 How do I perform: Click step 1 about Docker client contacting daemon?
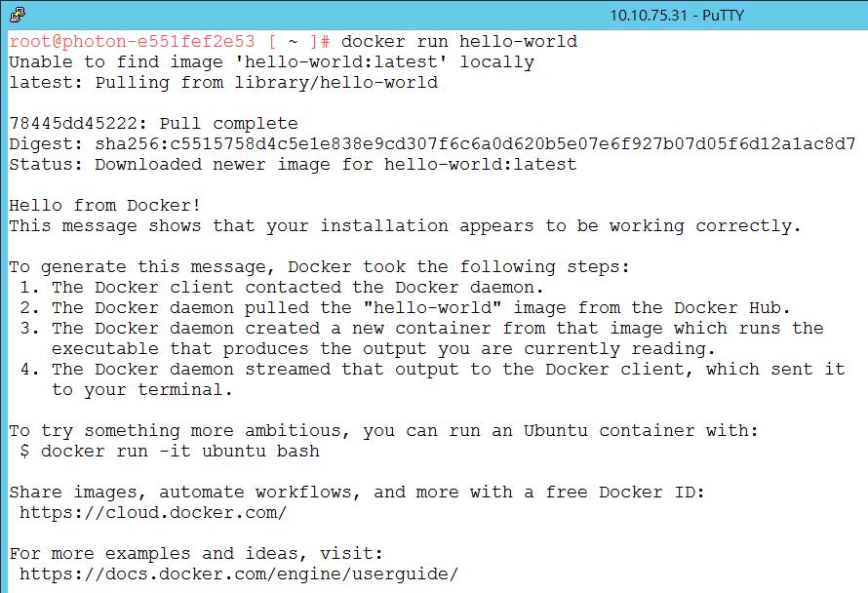point(282,288)
